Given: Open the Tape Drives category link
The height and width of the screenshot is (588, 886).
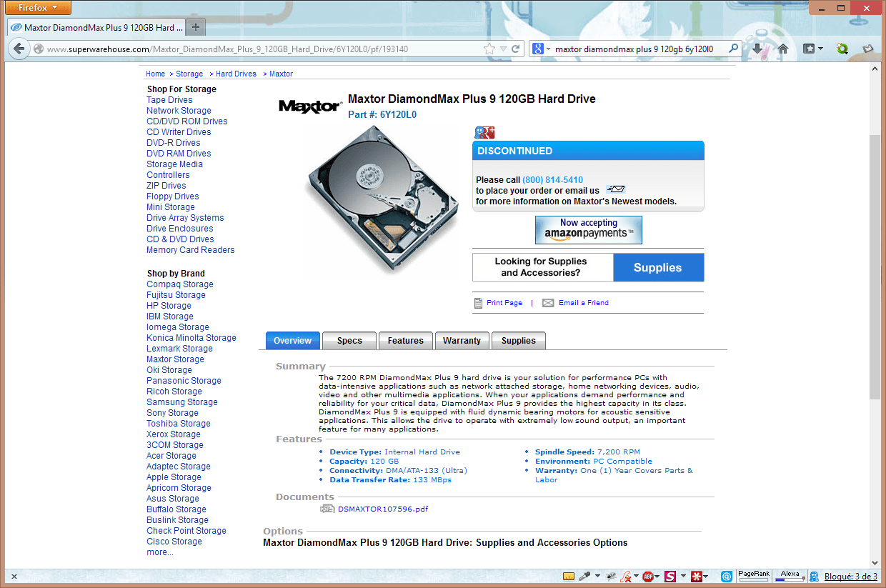Looking at the screenshot, I should coord(169,100).
